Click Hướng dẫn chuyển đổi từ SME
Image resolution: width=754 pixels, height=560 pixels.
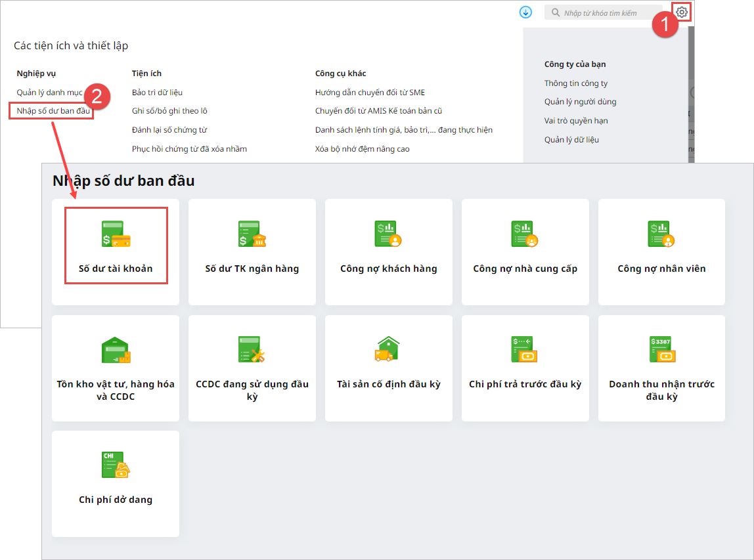click(370, 93)
